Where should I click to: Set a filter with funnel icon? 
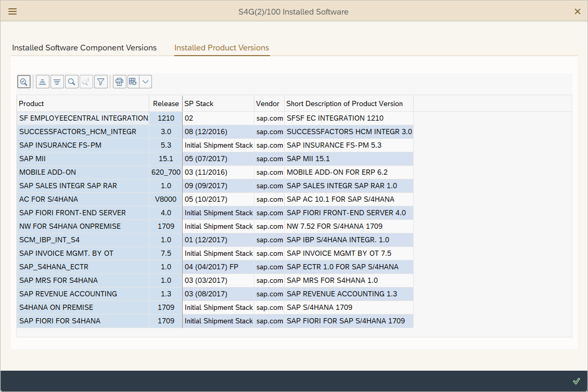click(x=101, y=82)
